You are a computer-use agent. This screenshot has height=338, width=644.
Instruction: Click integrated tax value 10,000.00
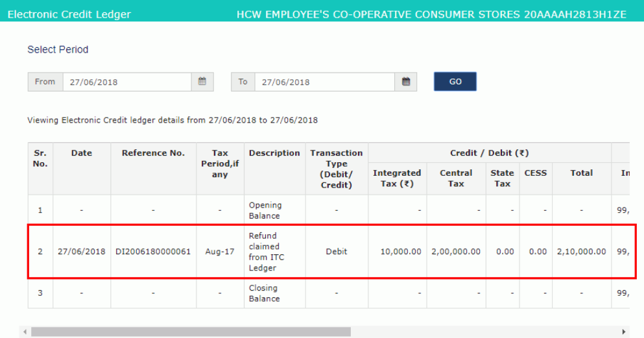click(401, 251)
